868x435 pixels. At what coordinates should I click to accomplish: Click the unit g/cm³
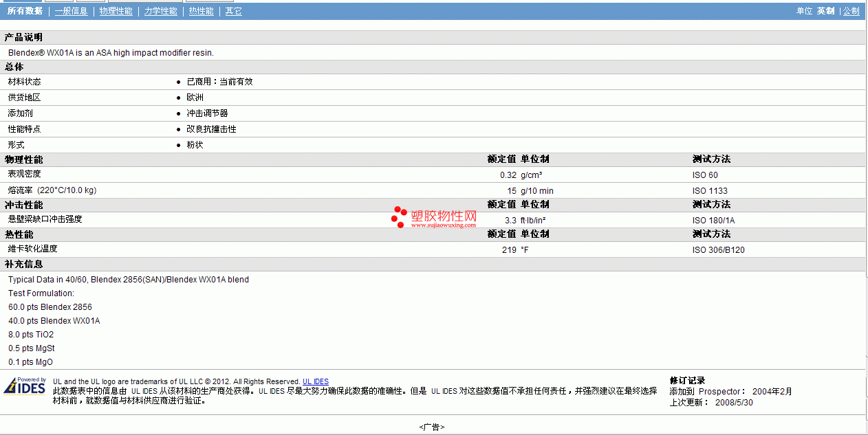point(531,175)
